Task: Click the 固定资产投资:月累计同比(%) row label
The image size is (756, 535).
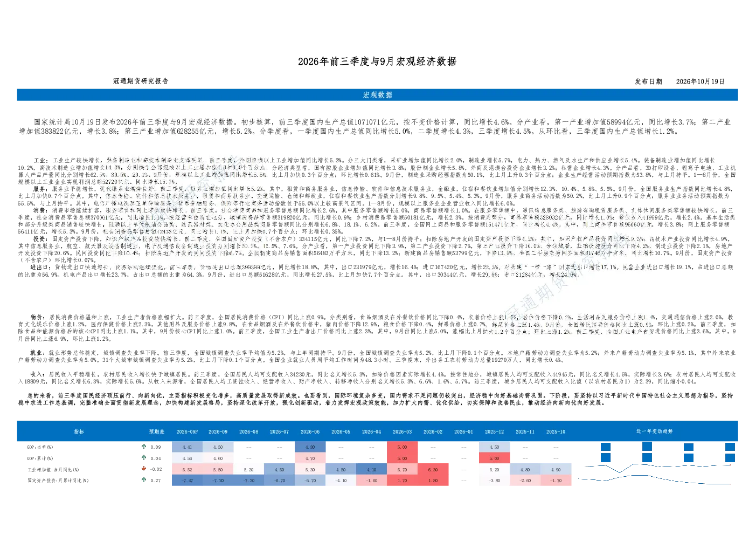Action: coord(58,481)
